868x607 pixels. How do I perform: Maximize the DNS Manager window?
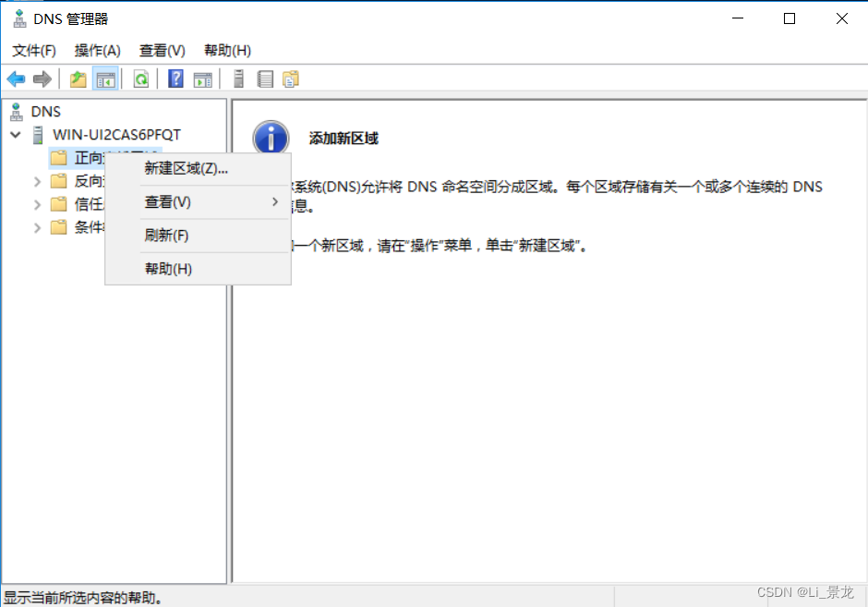tap(790, 18)
